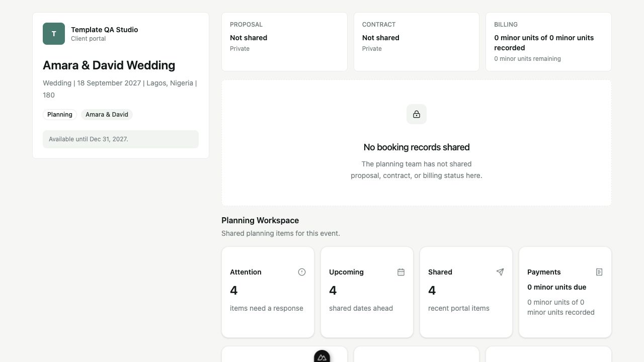Screen dimensions: 644x362
Task: Click 'Planning Workspace' heading
Action: (x=260, y=220)
